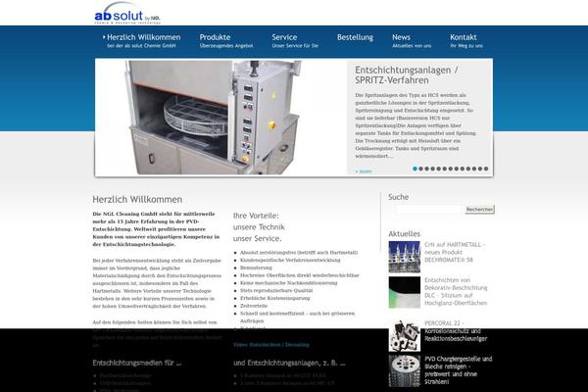Select the last slider pagination dot

click(x=486, y=169)
